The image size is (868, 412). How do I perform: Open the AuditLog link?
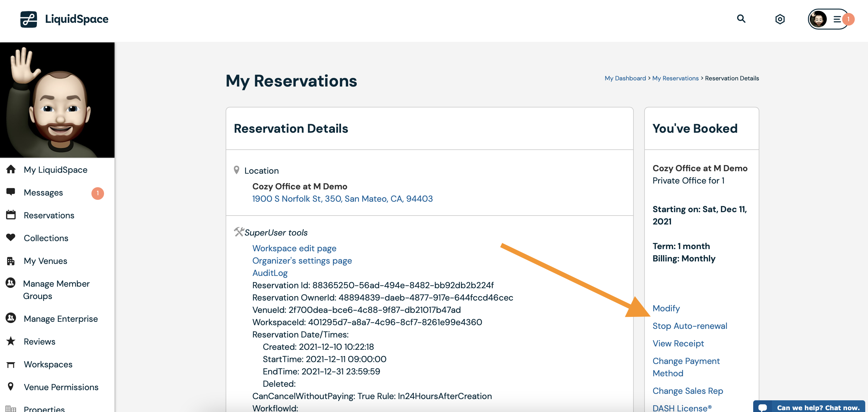[270, 273]
